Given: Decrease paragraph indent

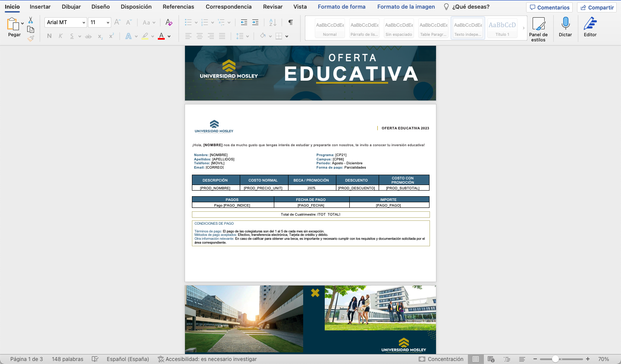Looking at the screenshot, I should click(244, 22).
